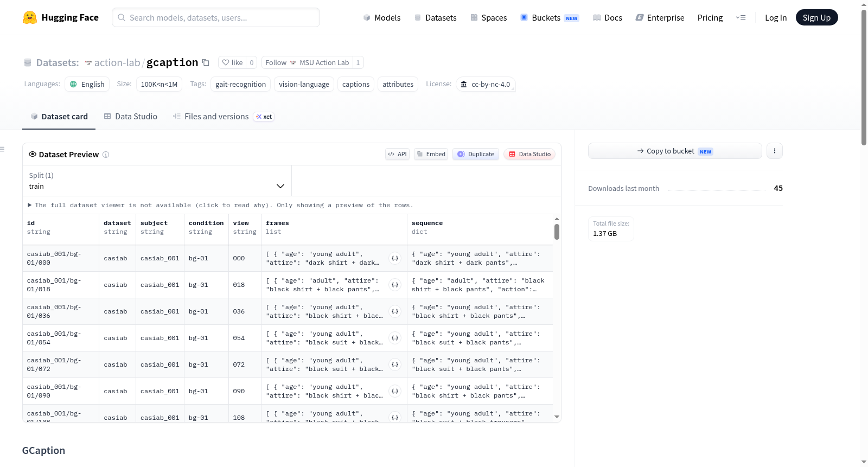Click the 1.37 GB total file size
This screenshot has width=868, height=467.
(x=605, y=234)
